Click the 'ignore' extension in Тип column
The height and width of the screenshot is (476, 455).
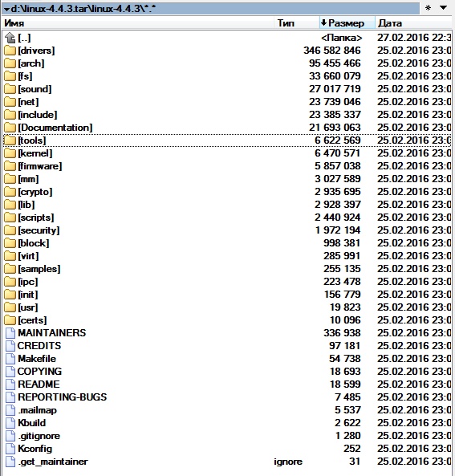pos(288,462)
